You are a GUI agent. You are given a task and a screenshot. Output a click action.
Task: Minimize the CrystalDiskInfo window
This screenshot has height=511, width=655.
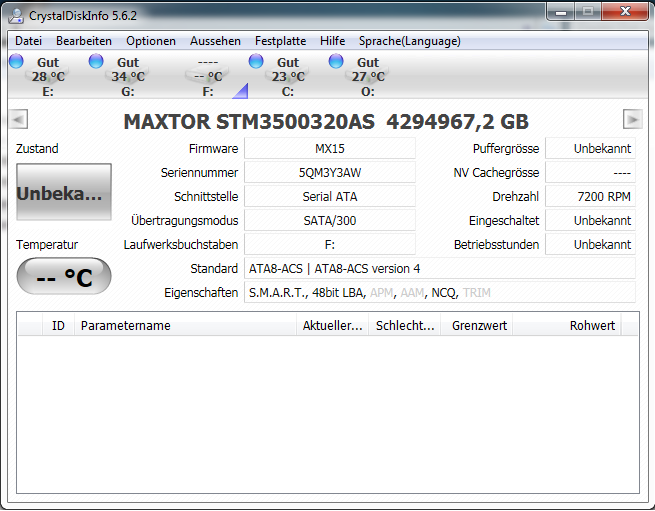(x=560, y=12)
